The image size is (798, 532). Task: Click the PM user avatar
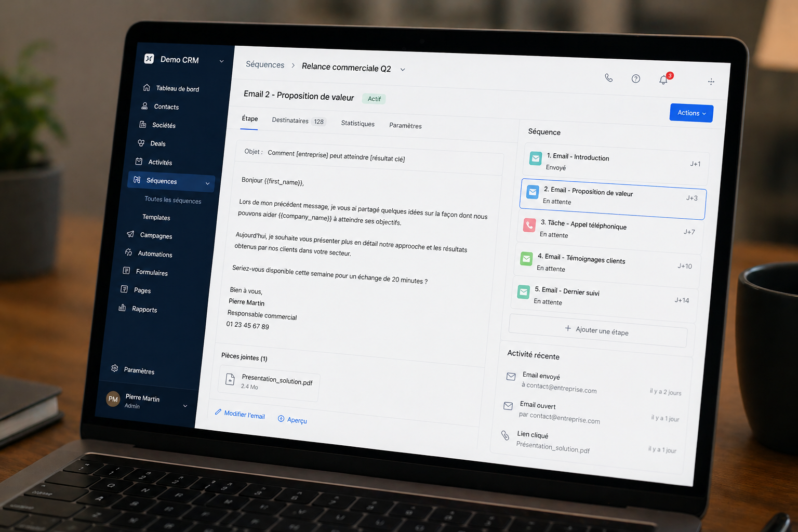tap(113, 399)
